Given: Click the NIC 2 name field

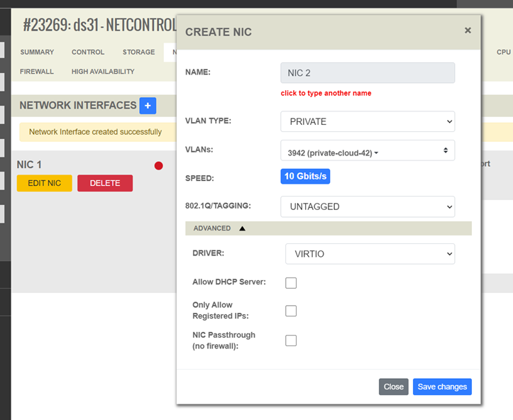Looking at the screenshot, I should (x=368, y=73).
